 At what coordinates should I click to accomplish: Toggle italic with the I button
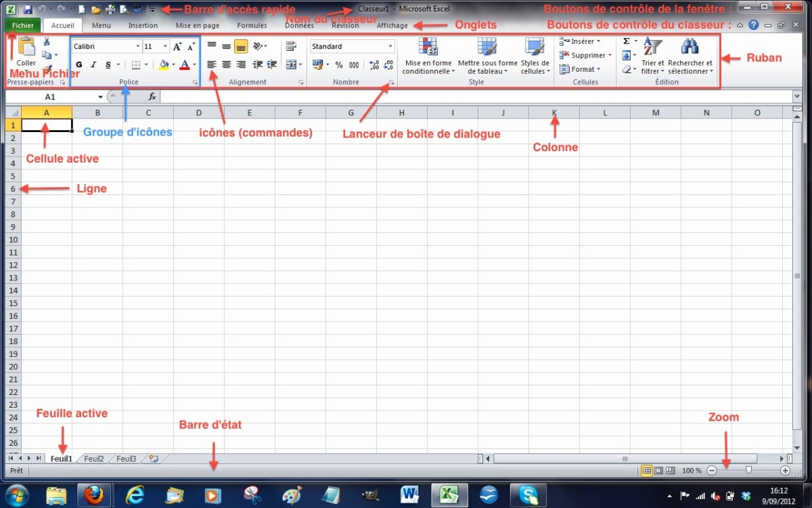click(93, 65)
